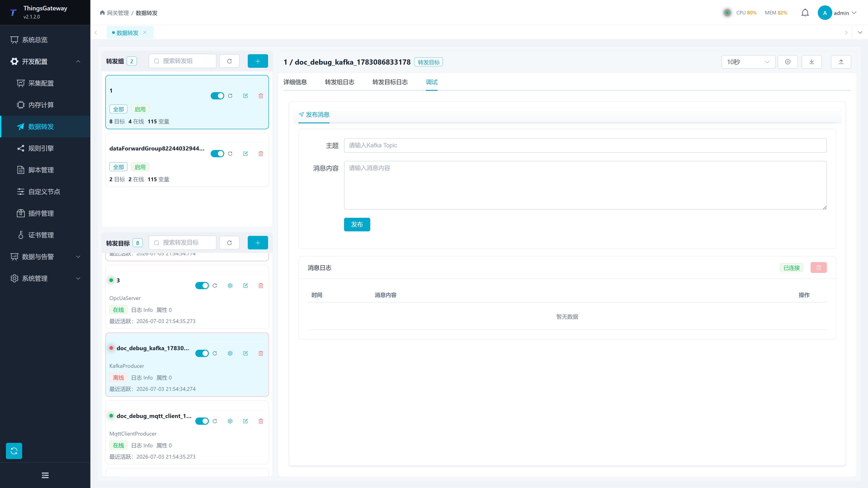Toggle the OpcUaServer target 3 switch
868x488 pixels.
coord(202,285)
